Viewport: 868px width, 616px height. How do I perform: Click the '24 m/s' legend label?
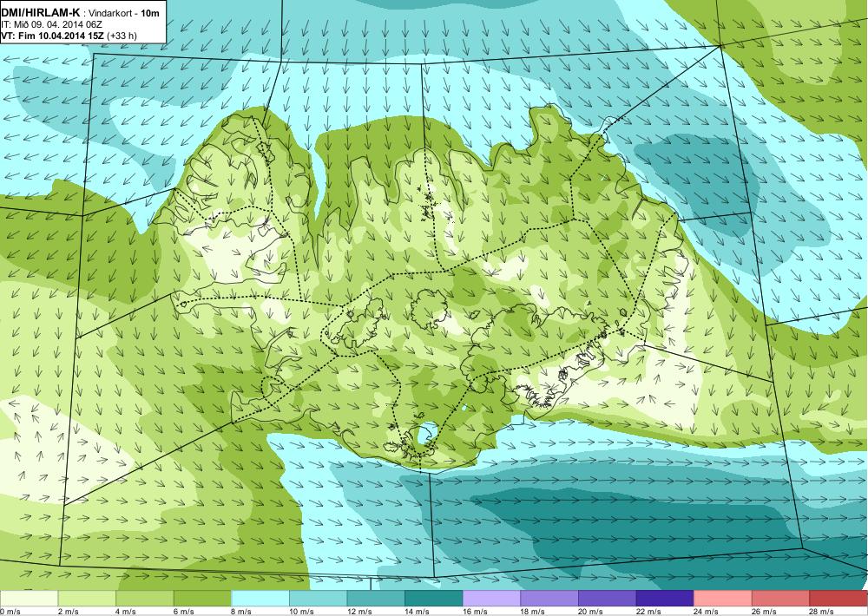(x=707, y=612)
